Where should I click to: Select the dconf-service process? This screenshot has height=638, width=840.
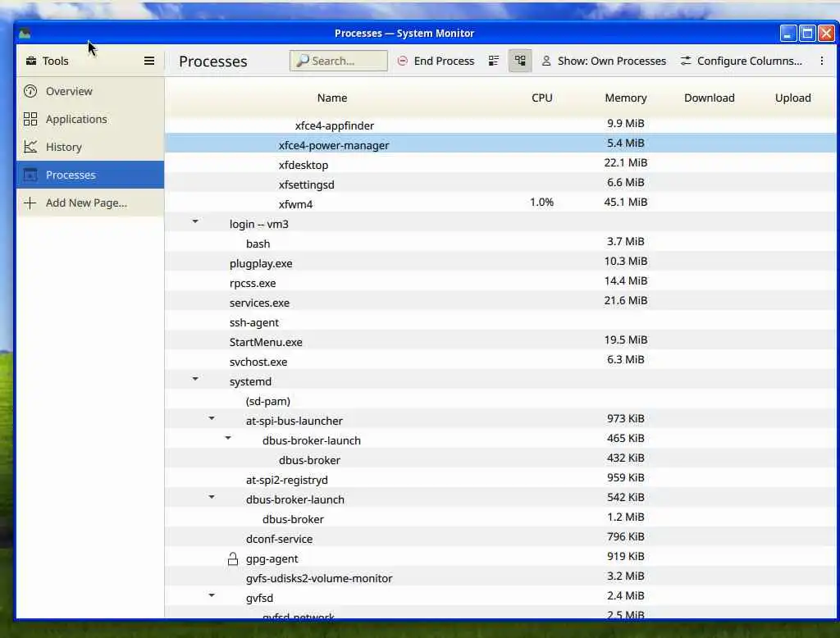pyautogui.click(x=500, y=537)
